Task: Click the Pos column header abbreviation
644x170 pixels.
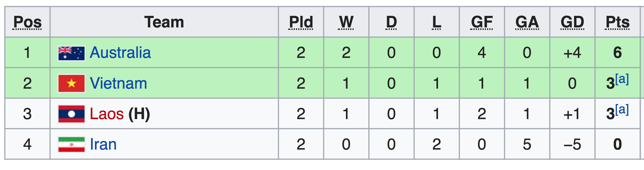Action: (27, 22)
